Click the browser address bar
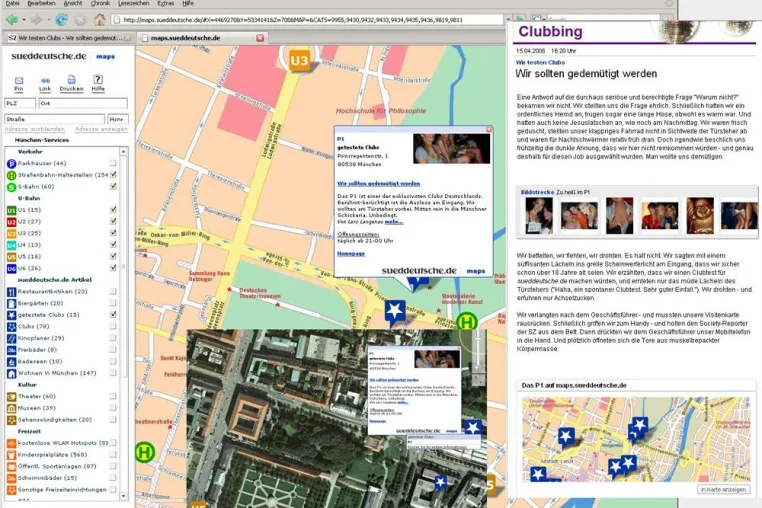762x508 pixels. coord(307,20)
